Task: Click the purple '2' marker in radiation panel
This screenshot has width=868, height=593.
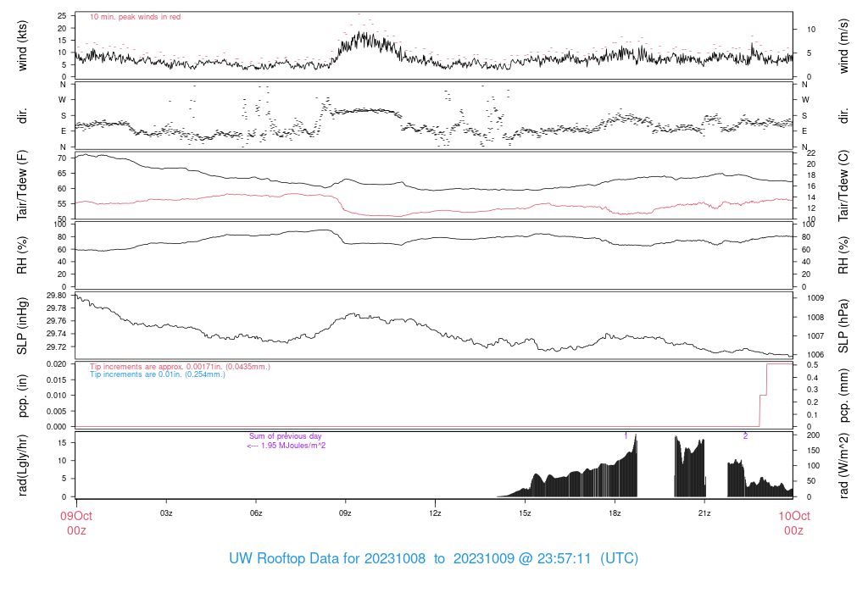Action: (x=745, y=435)
